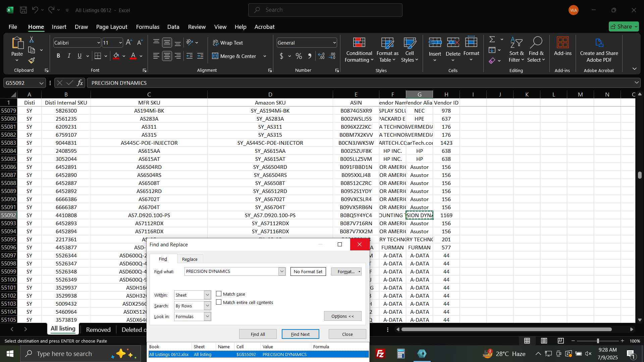Image resolution: width=644 pixels, height=362 pixels.
Task: Open the font size dropdown
Action: (x=120, y=43)
